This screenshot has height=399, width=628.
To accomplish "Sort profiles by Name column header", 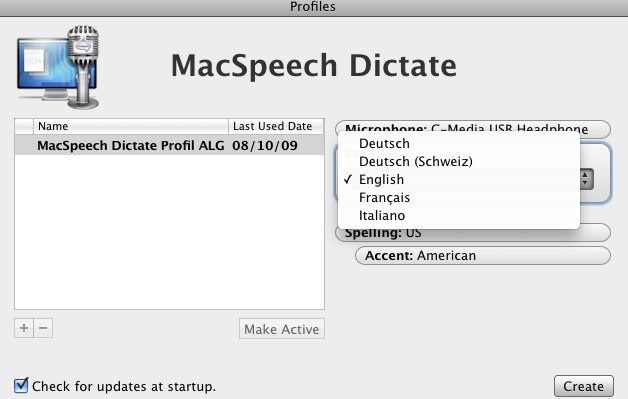I will pos(131,127).
